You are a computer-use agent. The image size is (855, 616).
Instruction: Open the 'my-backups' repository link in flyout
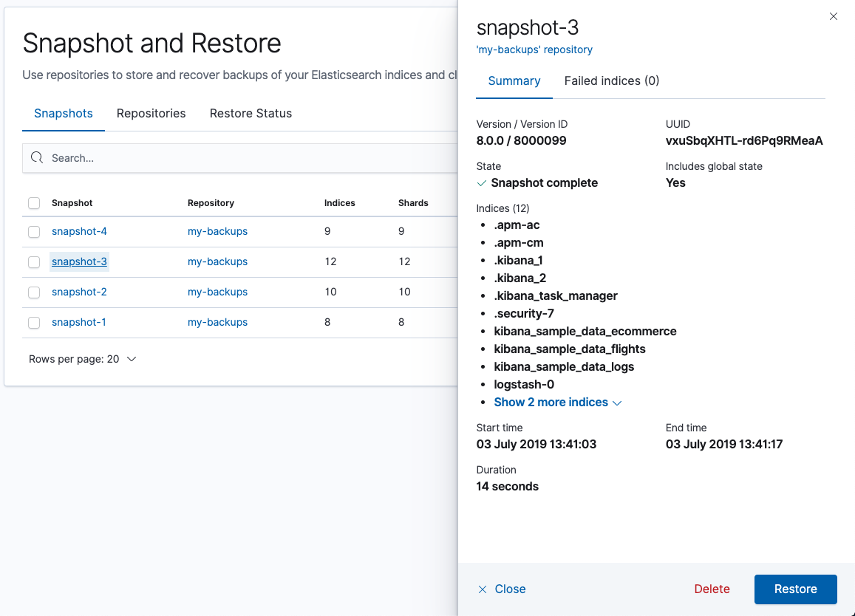[534, 49]
